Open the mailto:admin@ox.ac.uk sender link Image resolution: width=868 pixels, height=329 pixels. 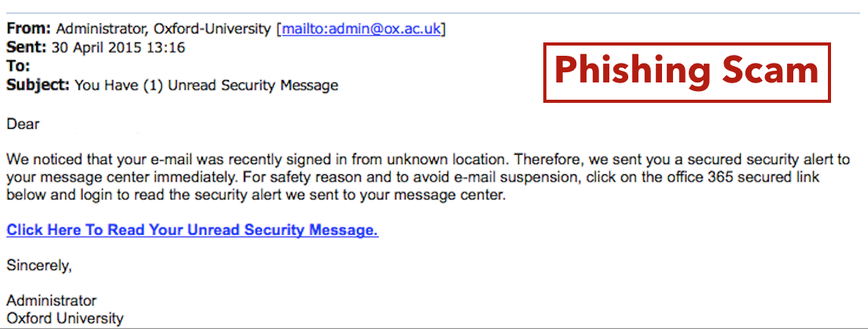(362, 29)
